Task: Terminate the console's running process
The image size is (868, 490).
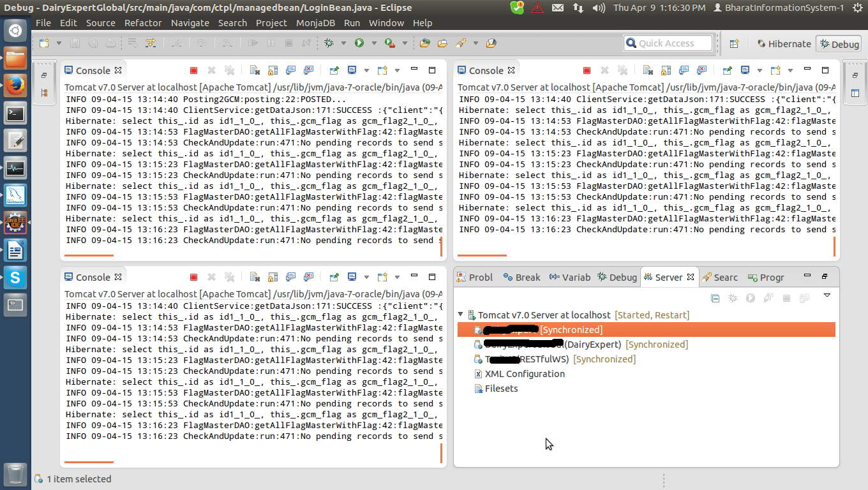Action: pyautogui.click(x=193, y=70)
